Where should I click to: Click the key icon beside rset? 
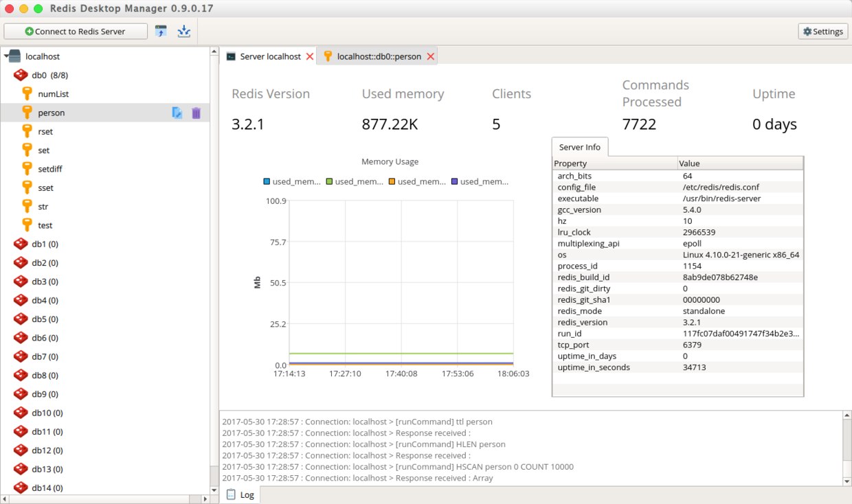click(x=27, y=131)
